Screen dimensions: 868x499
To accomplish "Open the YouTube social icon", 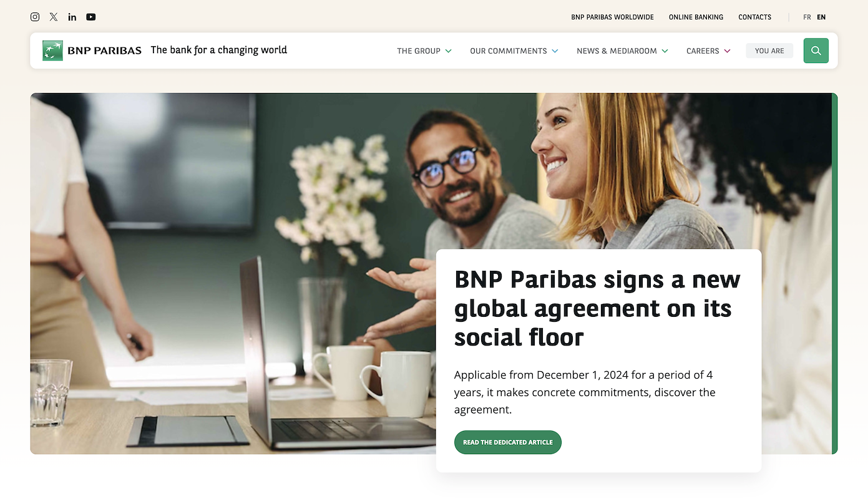I will [91, 17].
